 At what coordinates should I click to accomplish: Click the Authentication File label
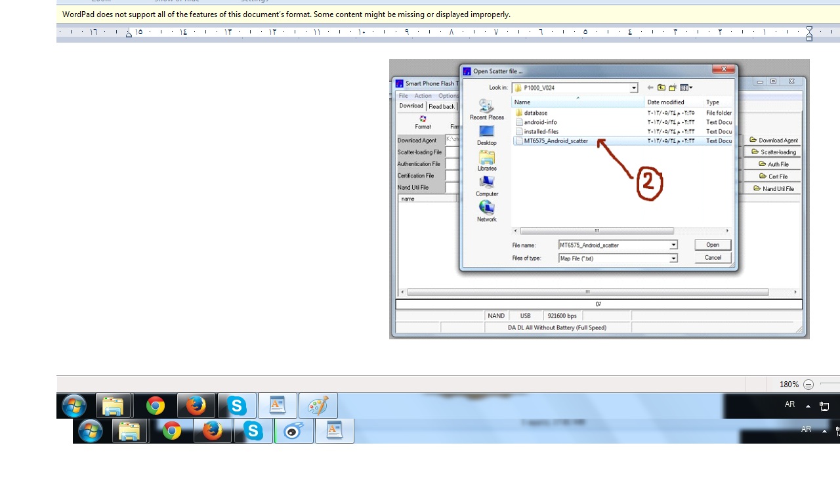(419, 164)
